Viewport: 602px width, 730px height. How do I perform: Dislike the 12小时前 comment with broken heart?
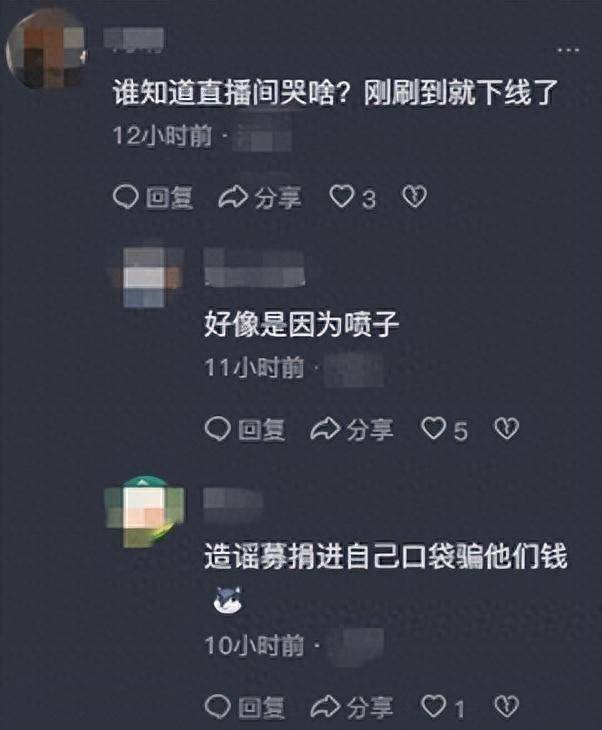click(x=414, y=197)
